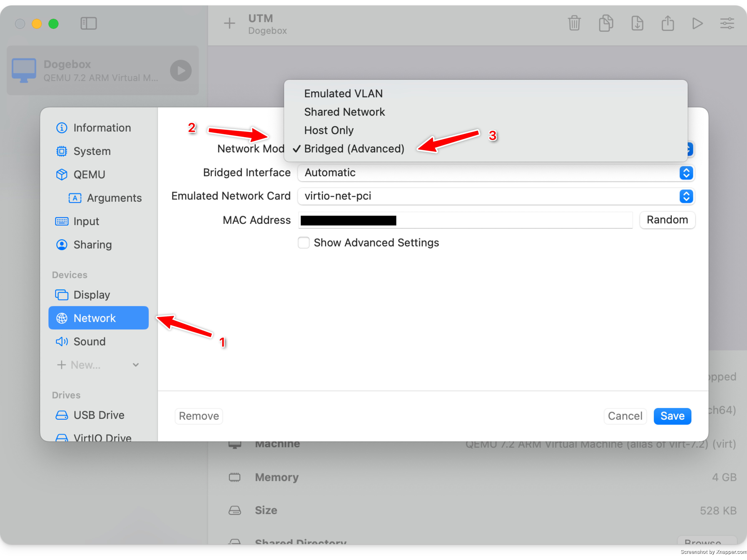Open the Bridged Interface dropdown
Screen dimensions: 747x560
click(x=496, y=173)
